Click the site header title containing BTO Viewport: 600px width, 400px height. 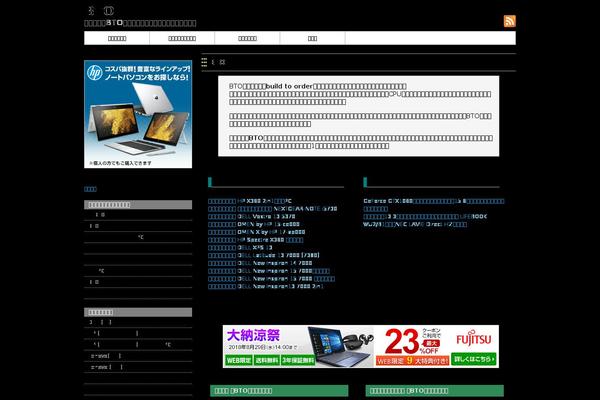click(x=140, y=23)
